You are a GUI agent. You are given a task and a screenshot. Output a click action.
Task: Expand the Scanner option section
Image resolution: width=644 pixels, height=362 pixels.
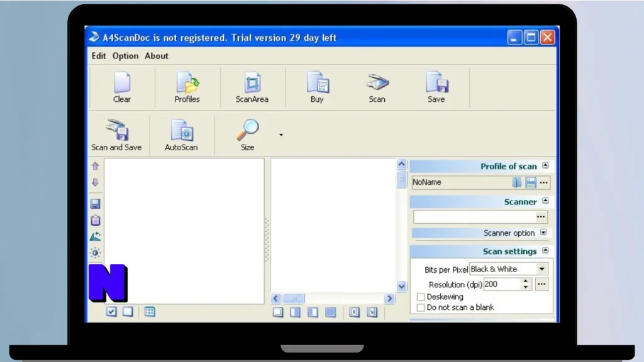(543, 233)
